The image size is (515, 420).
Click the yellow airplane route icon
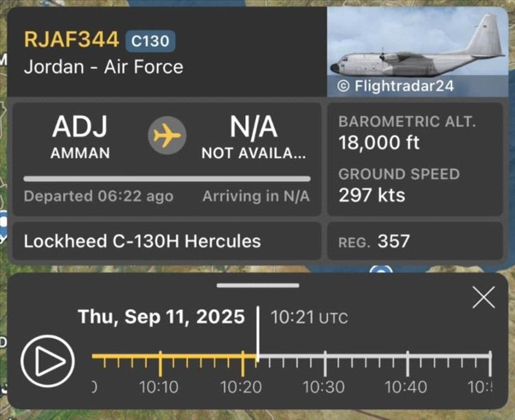(x=167, y=135)
